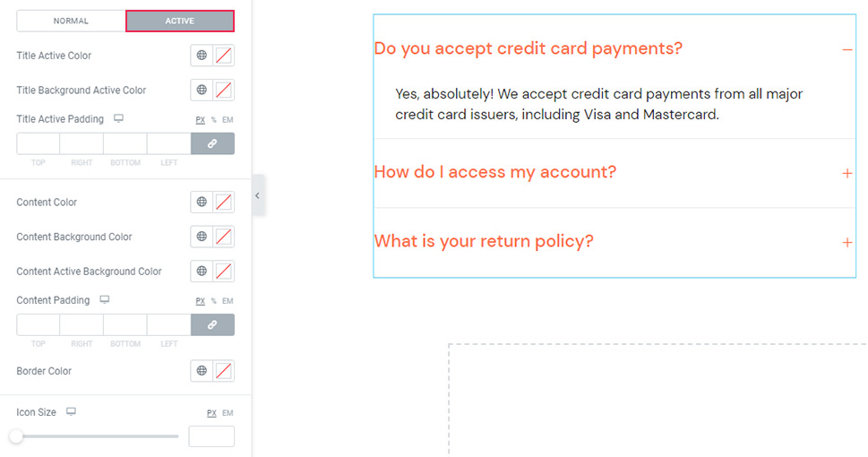This screenshot has width=868, height=457.
Task: Pick a Title Active Color swatch
Action: coord(223,56)
